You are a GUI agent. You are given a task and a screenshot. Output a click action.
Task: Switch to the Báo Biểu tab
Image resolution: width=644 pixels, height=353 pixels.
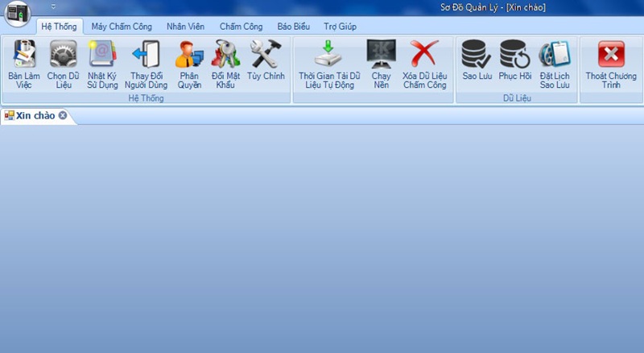[x=293, y=26]
